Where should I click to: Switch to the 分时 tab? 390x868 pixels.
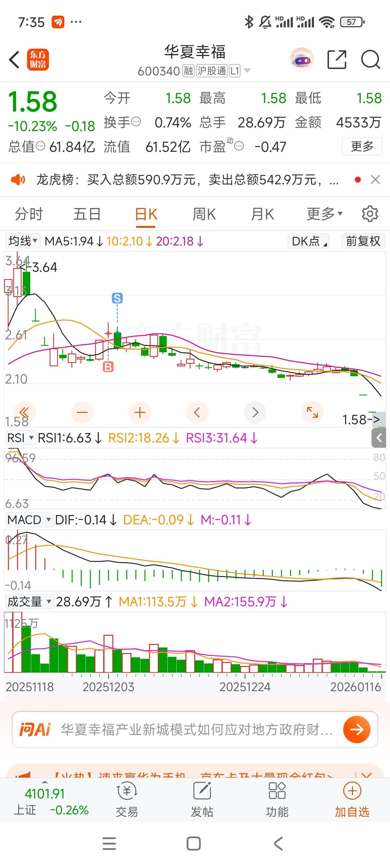coord(29,214)
